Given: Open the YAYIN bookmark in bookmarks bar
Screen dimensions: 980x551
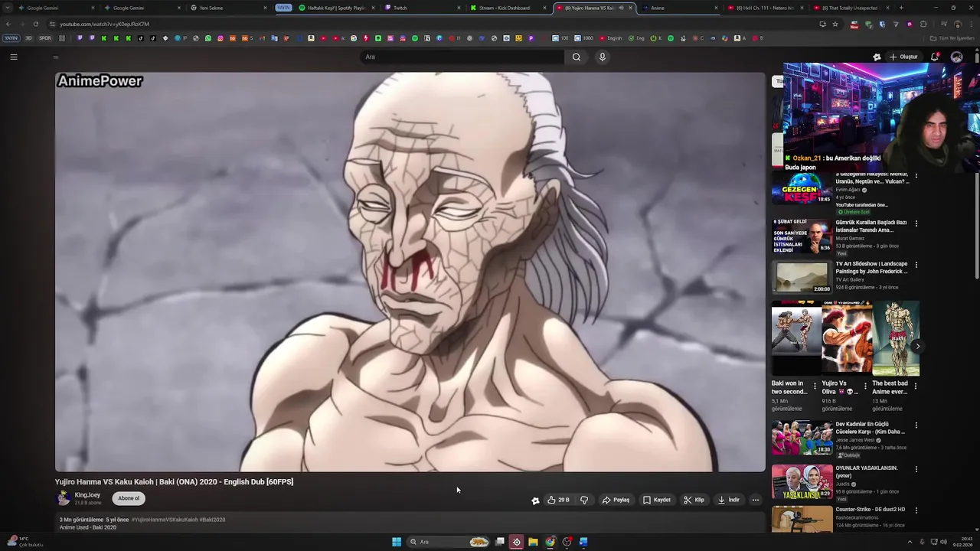Looking at the screenshot, I should click(x=11, y=38).
